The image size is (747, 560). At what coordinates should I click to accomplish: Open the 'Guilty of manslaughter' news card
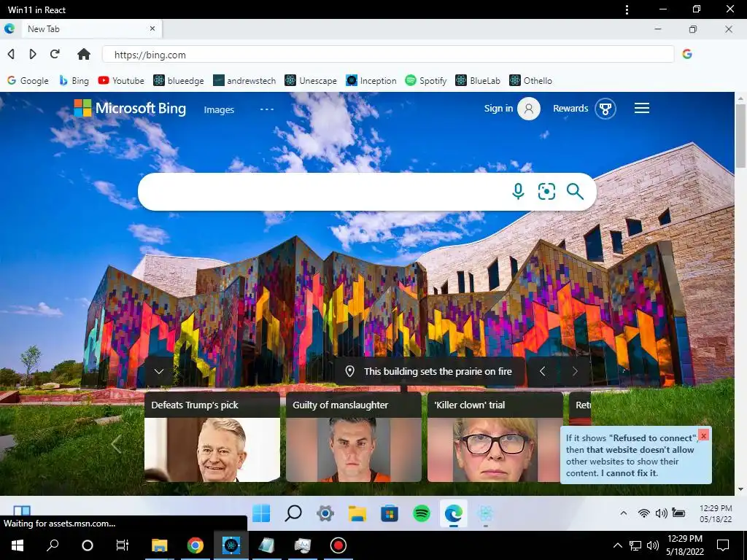pyautogui.click(x=354, y=437)
